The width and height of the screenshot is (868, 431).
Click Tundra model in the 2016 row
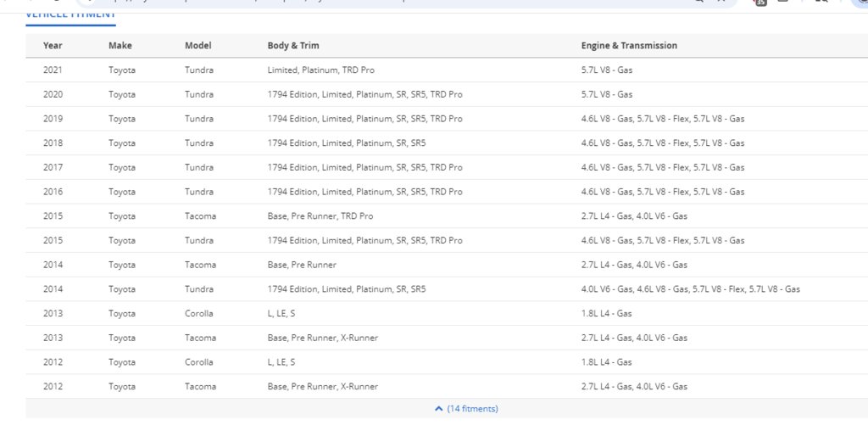[199, 192]
